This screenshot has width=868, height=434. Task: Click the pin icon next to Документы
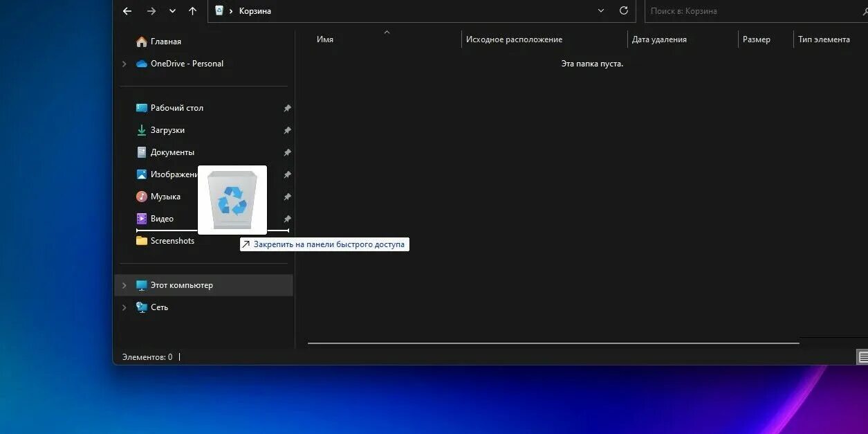tap(287, 152)
